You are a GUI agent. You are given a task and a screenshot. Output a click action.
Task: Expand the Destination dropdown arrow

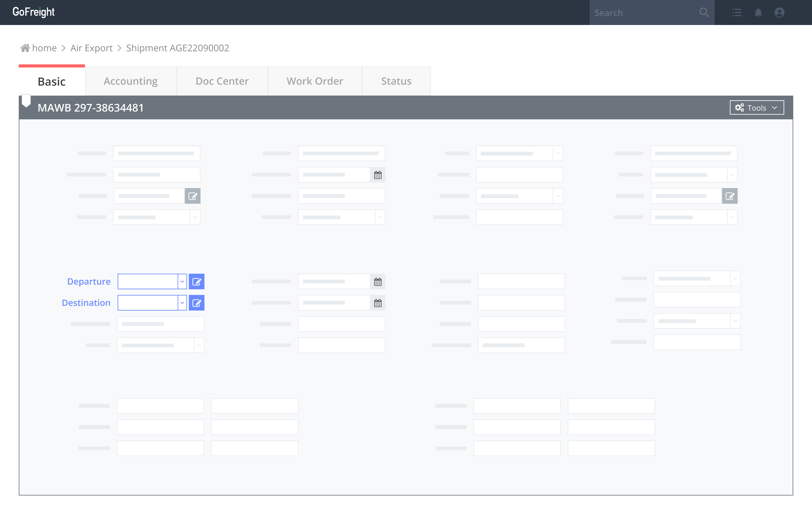click(x=182, y=303)
